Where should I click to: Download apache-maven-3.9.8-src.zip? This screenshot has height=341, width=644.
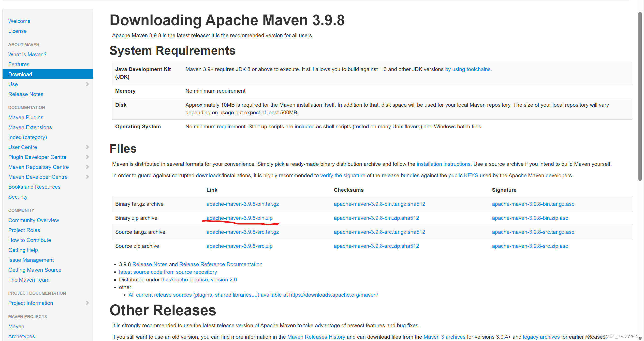240,246
